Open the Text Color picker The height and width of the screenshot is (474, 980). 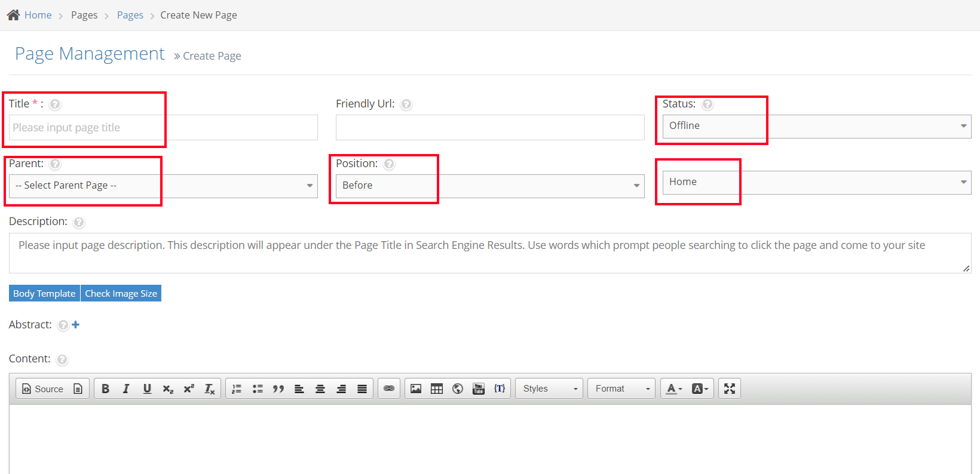[x=674, y=389]
